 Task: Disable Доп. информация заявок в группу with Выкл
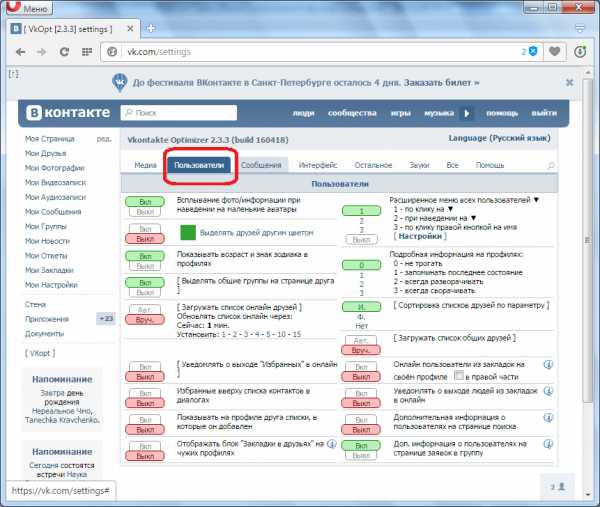(361, 456)
